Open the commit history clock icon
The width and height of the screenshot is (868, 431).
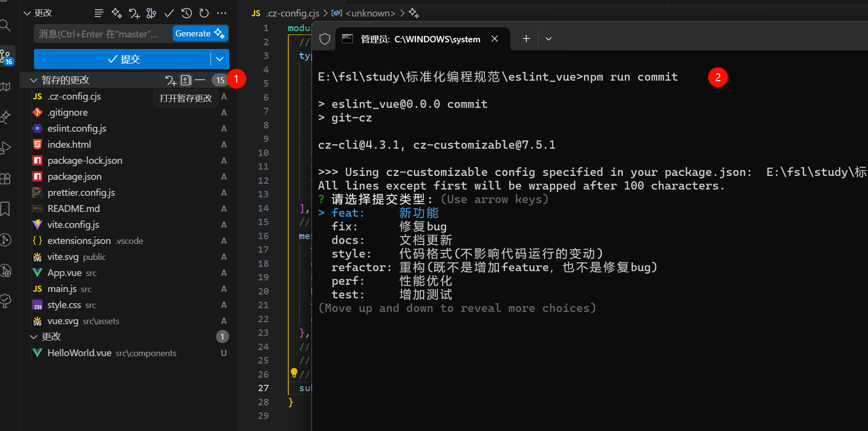(x=186, y=13)
